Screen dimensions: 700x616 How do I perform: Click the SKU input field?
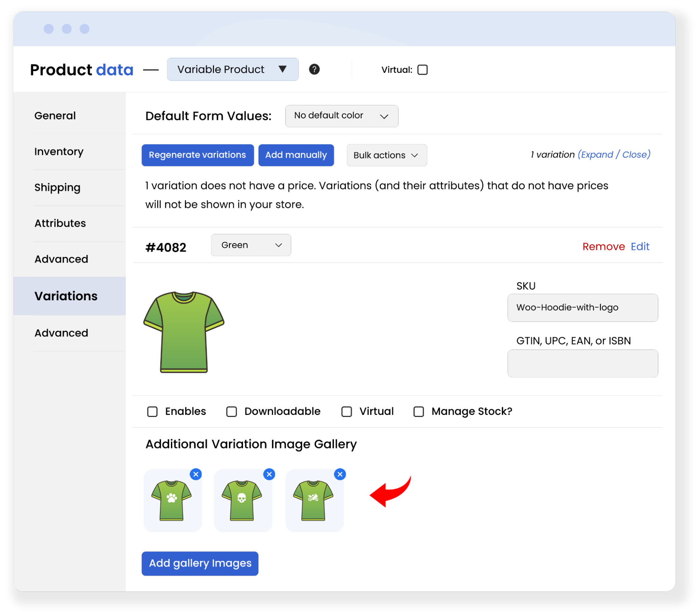[582, 308]
